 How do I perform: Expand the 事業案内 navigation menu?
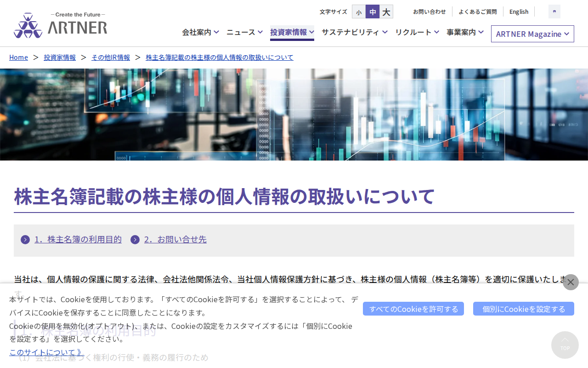point(465,32)
